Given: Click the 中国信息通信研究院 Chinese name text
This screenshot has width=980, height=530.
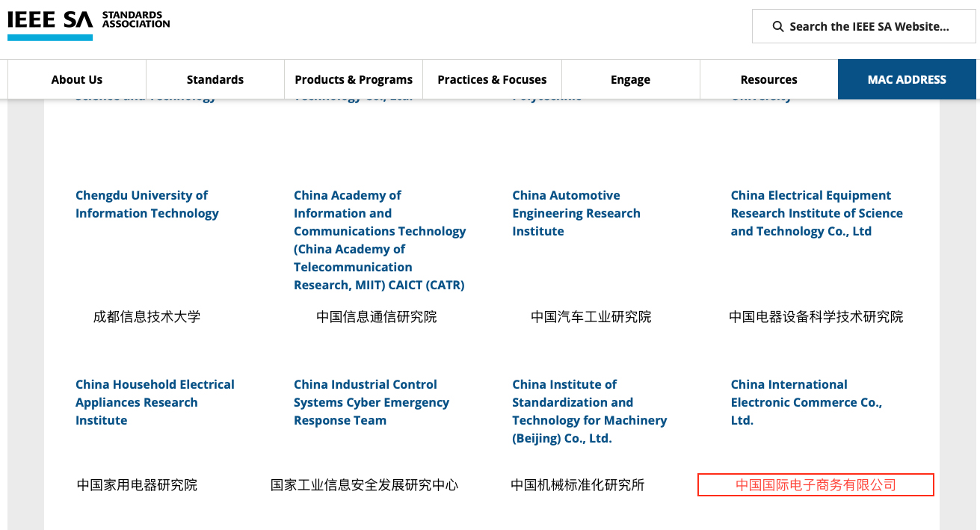Looking at the screenshot, I should [x=376, y=317].
